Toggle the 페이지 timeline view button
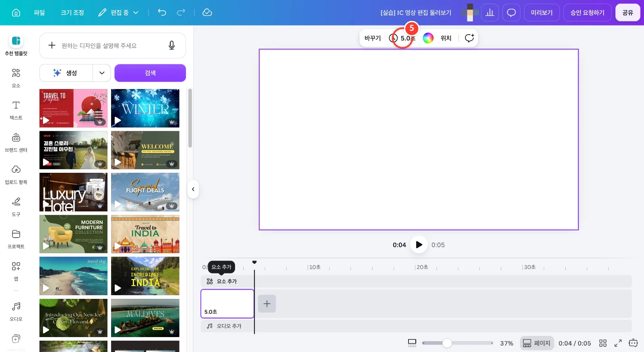This screenshot has width=644, height=352. click(537, 343)
